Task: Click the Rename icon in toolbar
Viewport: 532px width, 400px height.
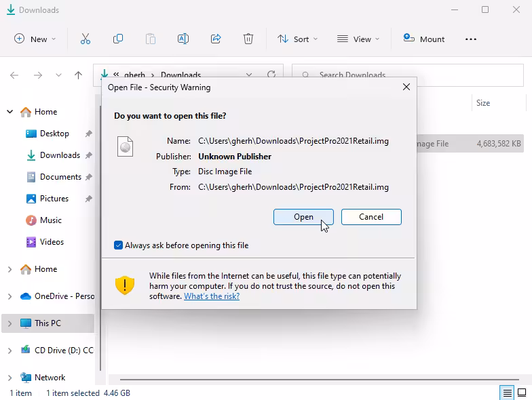Action: click(x=183, y=39)
